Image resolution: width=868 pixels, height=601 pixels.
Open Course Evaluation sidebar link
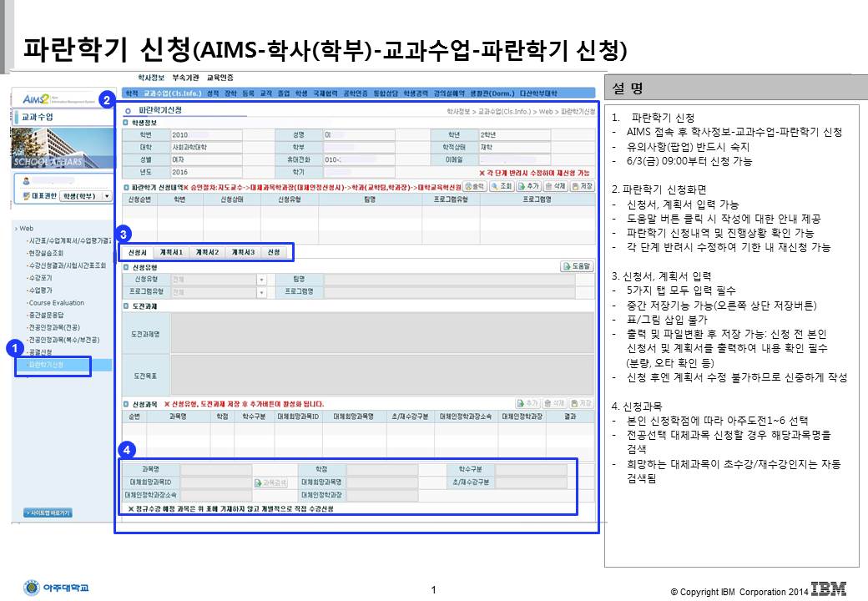coord(57,303)
